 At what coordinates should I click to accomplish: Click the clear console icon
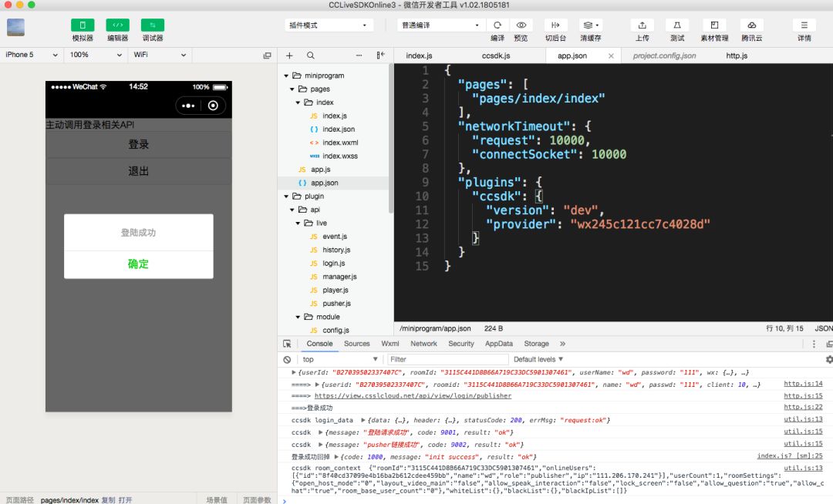(287, 360)
